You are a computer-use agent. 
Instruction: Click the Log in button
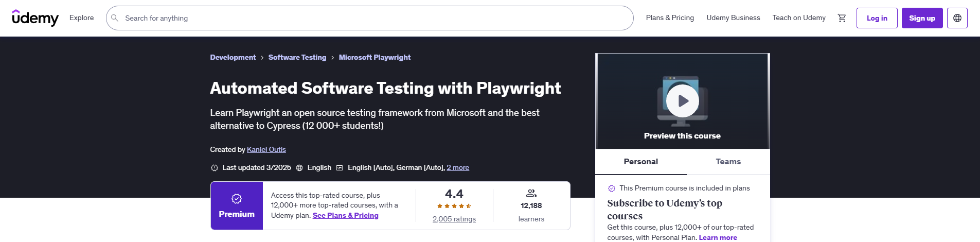point(877,18)
